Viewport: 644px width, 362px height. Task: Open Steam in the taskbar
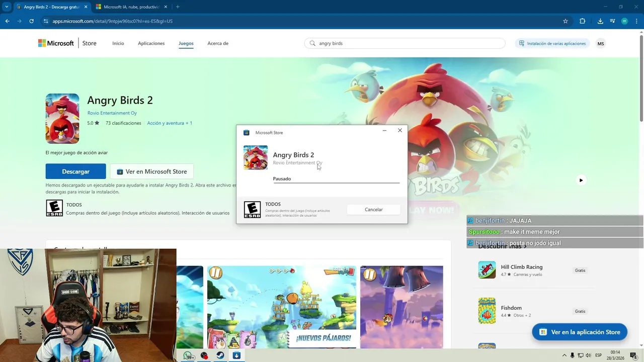point(220,356)
